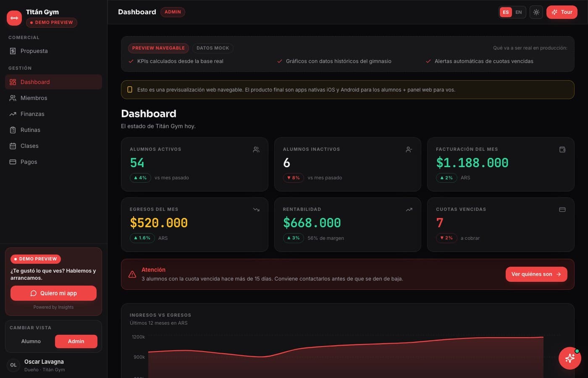Click the Oscar Lavagna user name
The height and width of the screenshot is (378, 588).
[x=44, y=362]
